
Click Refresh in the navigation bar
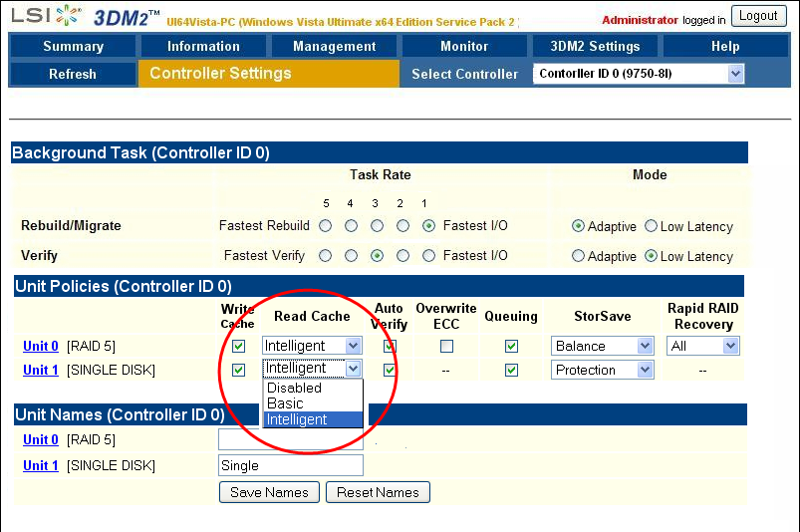(73, 74)
